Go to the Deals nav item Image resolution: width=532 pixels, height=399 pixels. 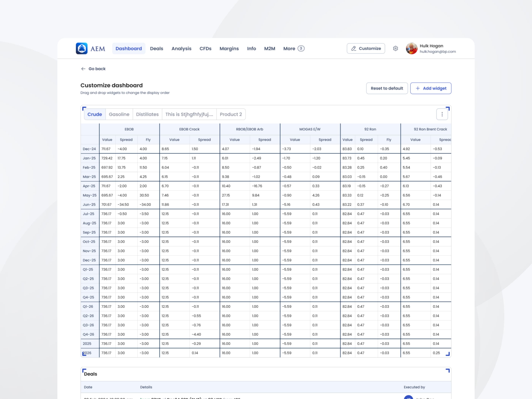point(156,48)
